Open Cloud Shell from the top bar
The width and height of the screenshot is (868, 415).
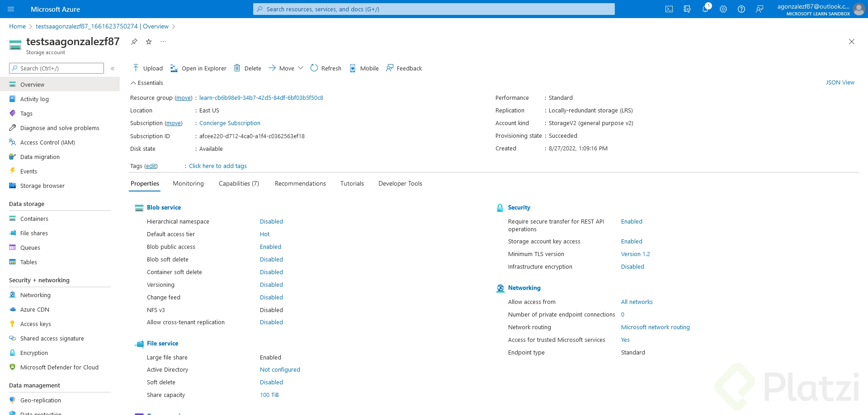click(x=669, y=9)
